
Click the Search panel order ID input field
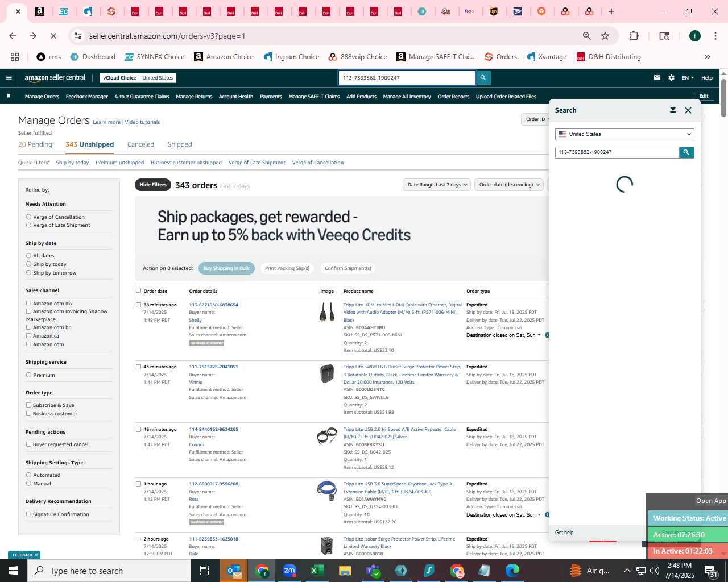(617, 152)
